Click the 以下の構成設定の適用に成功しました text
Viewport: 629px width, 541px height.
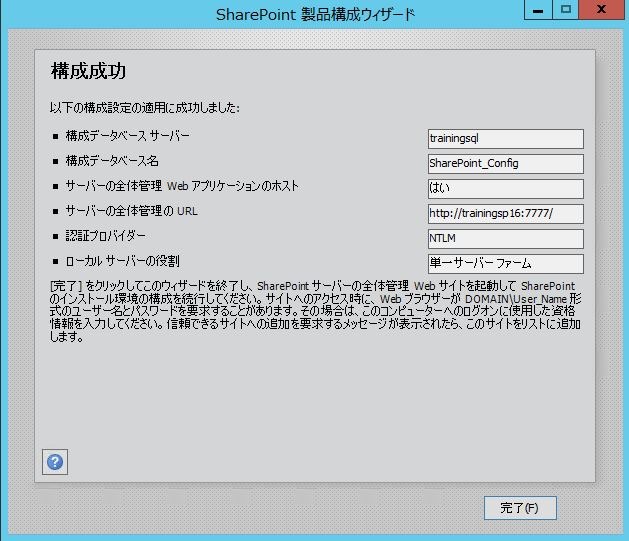click(145, 107)
